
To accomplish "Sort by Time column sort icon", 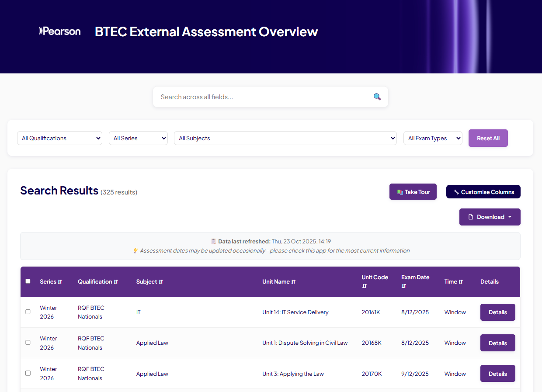I will [461, 282].
